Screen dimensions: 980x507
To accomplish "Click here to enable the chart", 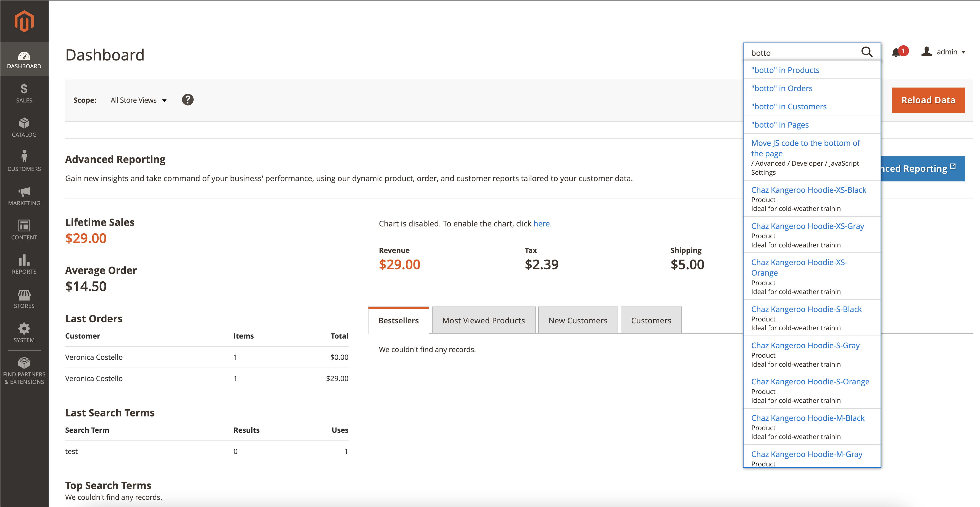I will [541, 224].
